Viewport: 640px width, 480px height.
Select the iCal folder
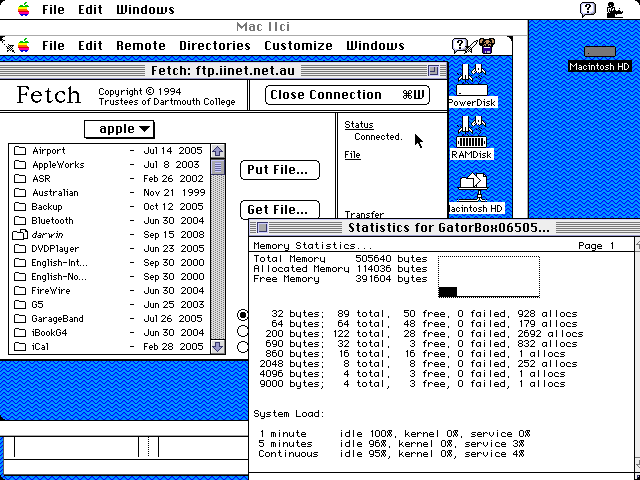109,347
